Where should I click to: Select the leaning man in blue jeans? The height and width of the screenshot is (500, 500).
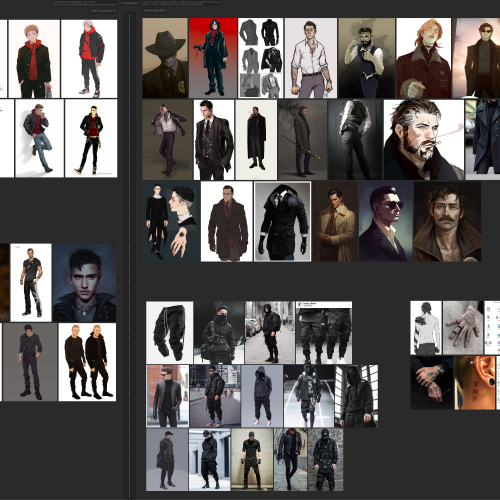(x=39, y=138)
